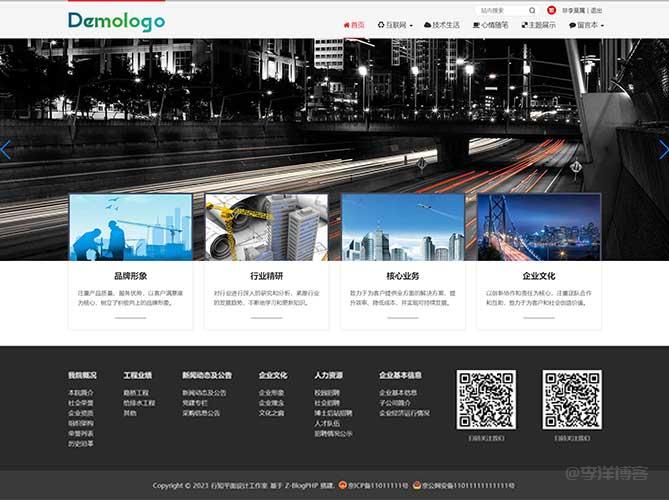The image size is (669, 500).
Task: Open the 首页 home tab
Action: tap(353, 25)
